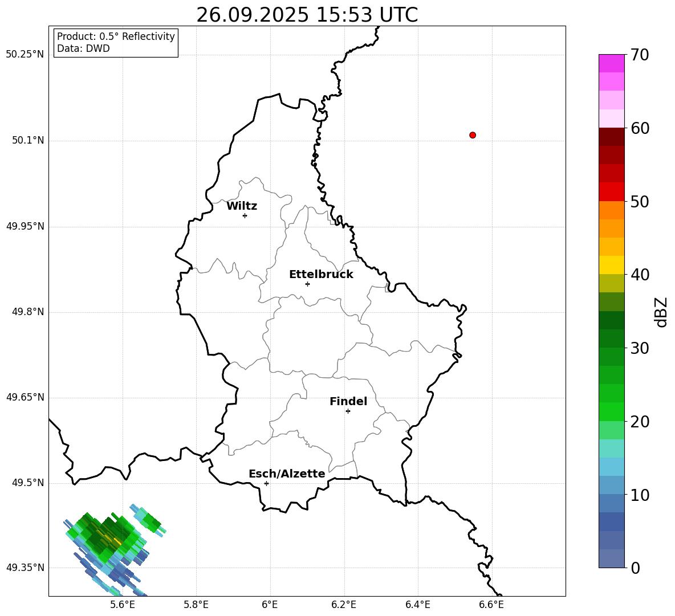Click the light blue color bar segment above 10

pos(611,486)
